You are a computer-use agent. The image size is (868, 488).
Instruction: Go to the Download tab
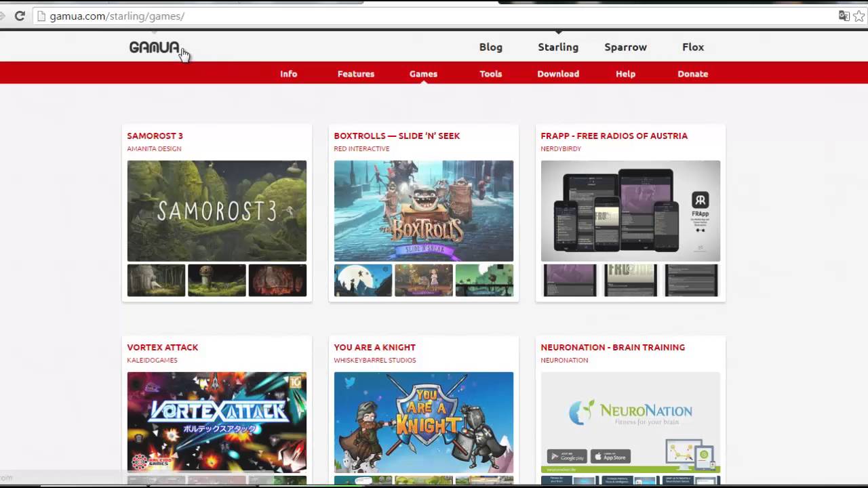(x=558, y=74)
